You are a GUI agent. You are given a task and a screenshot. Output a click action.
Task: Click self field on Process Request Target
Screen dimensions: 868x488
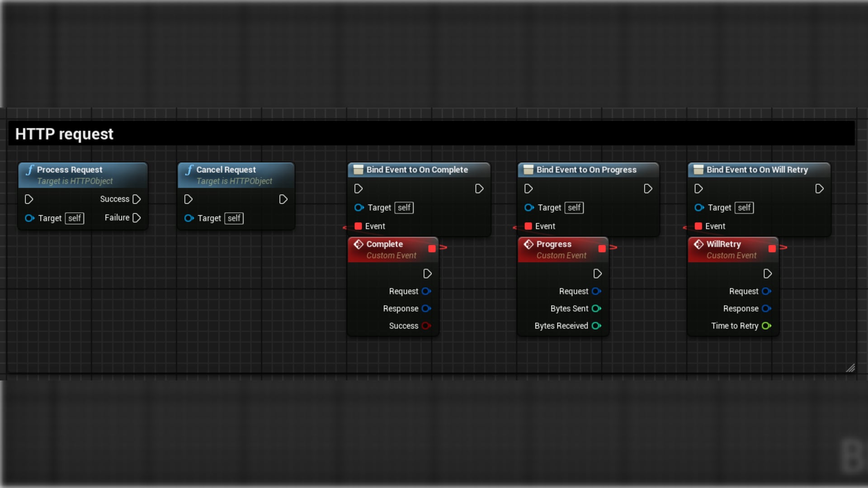click(x=75, y=219)
